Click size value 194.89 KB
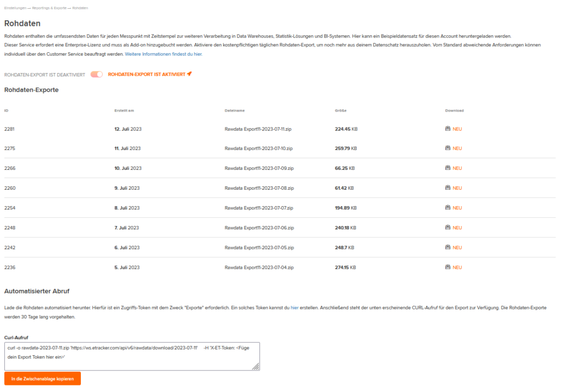 pyautogui.click(x=346, y=208)
